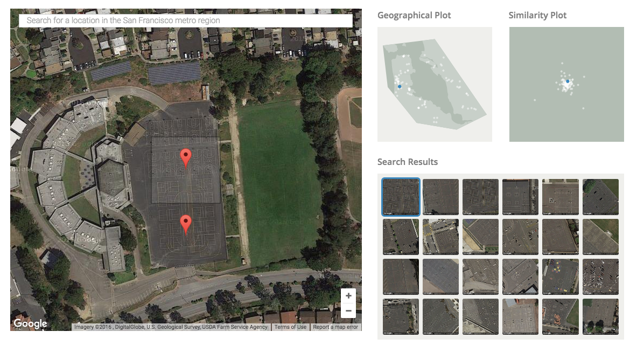The width and height of the screenshot is (644, 345).
Task: Click the Geographical Plot heading
Action: [x=414, y=16]
